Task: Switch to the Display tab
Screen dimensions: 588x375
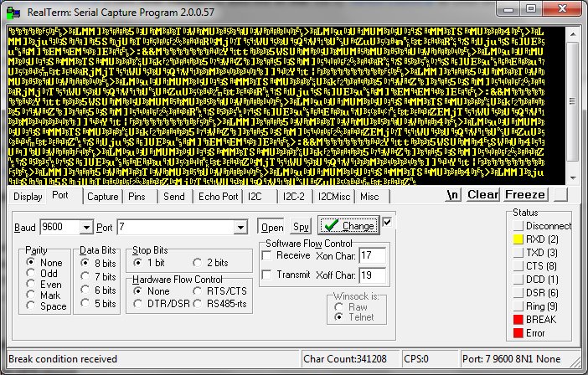Action: [x=28, y=197]
